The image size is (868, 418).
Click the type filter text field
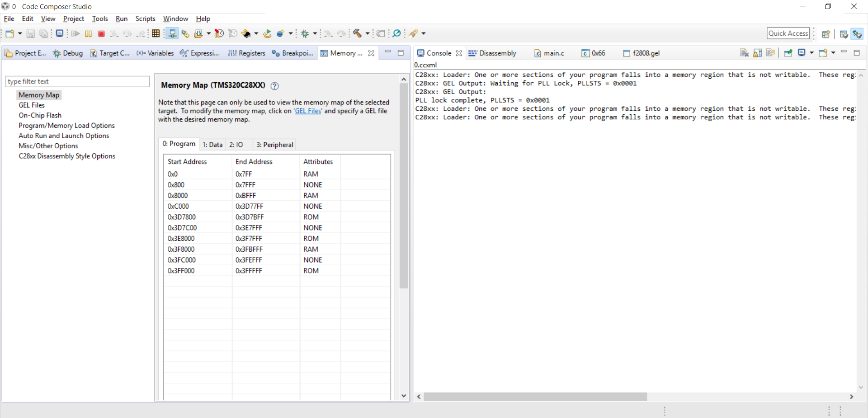[77, 81]
